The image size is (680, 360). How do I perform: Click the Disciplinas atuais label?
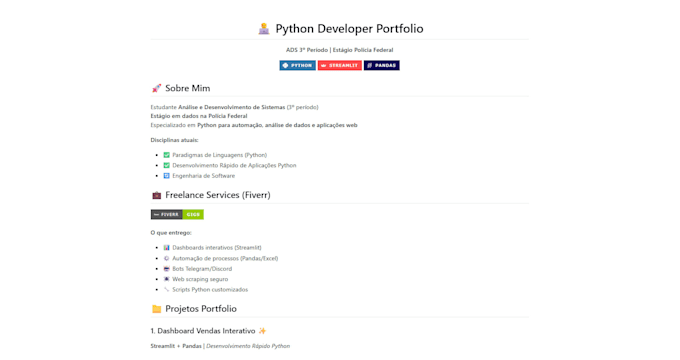click(x=174, y=140)
